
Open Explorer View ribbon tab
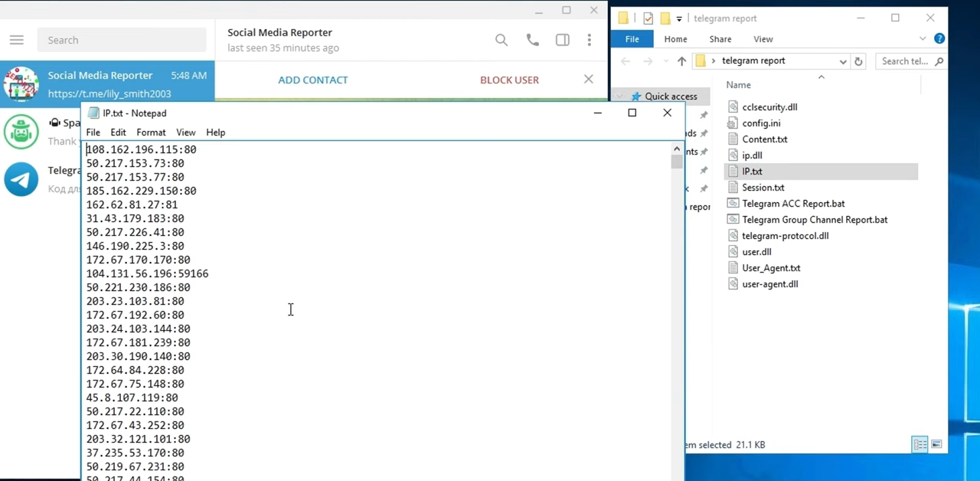tap(763, 39)
